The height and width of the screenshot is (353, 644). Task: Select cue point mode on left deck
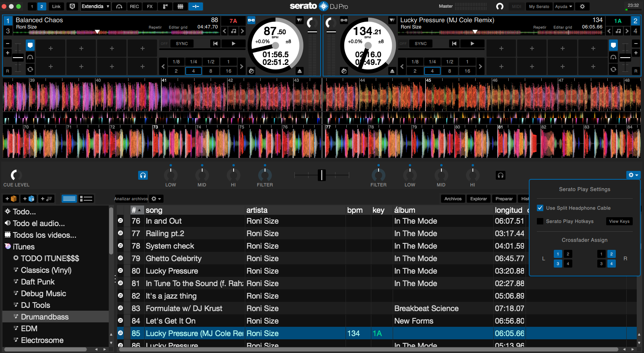[x=30, y=45]
